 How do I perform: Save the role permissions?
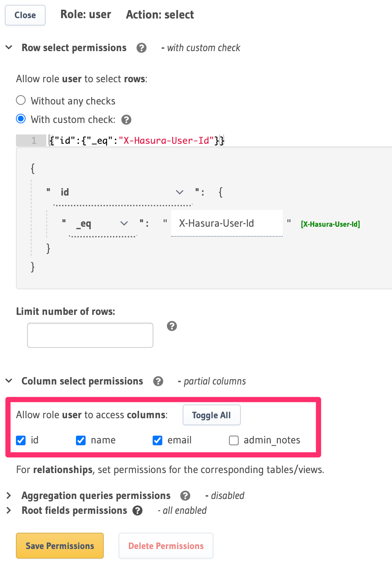pos(59,546)
